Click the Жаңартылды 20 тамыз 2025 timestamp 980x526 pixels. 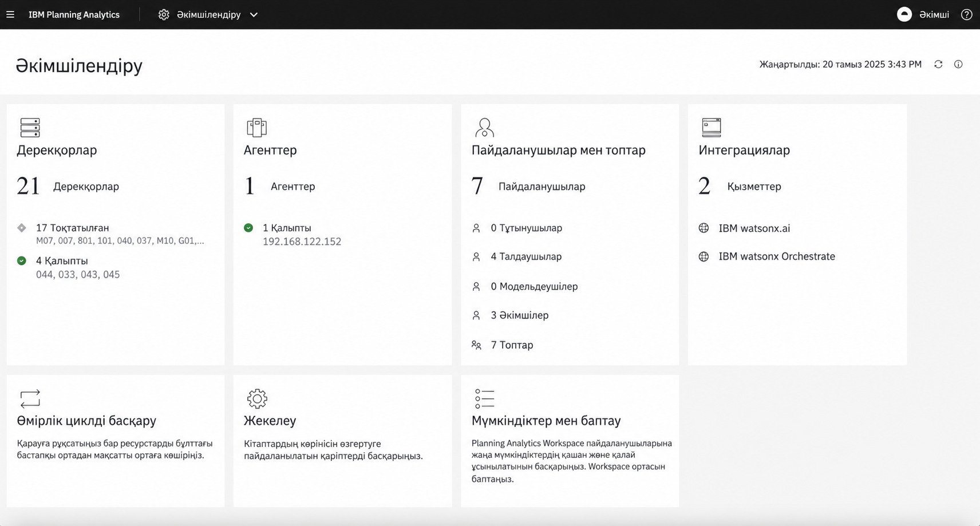840,64
